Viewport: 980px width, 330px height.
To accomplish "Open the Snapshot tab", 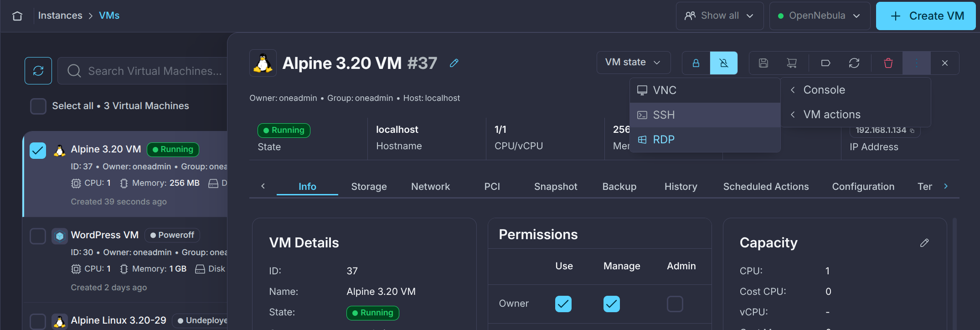I will [x=556, y=187].
